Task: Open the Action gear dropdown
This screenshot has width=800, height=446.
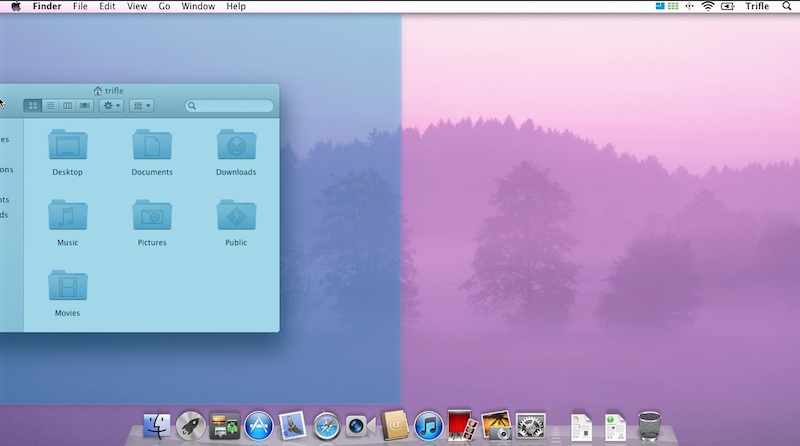Action: (x=111, y=106)
